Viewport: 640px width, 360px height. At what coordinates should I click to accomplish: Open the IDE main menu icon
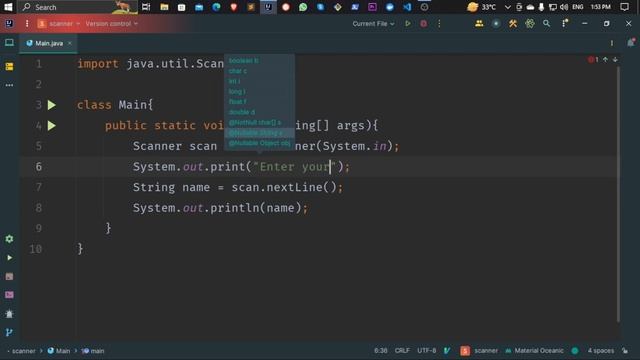coord(9,24)
